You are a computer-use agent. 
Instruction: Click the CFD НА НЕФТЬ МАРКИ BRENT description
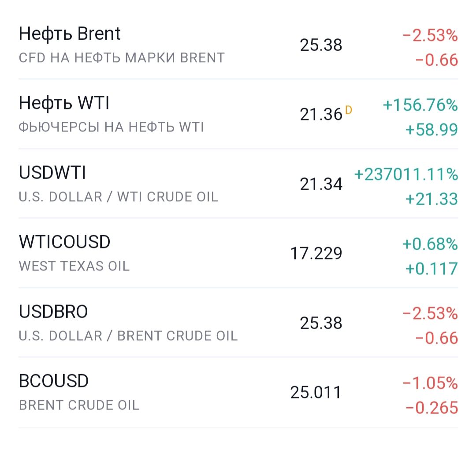[122, 58]
